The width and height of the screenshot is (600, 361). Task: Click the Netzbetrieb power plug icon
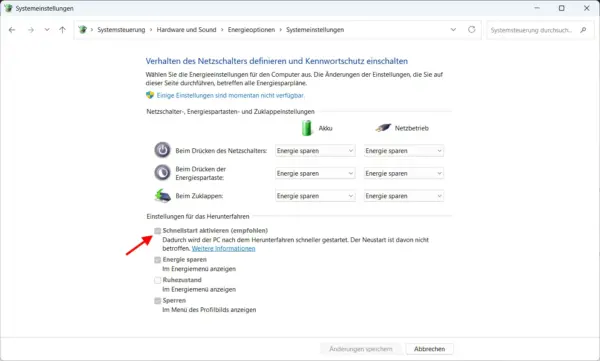coord(383,128)
